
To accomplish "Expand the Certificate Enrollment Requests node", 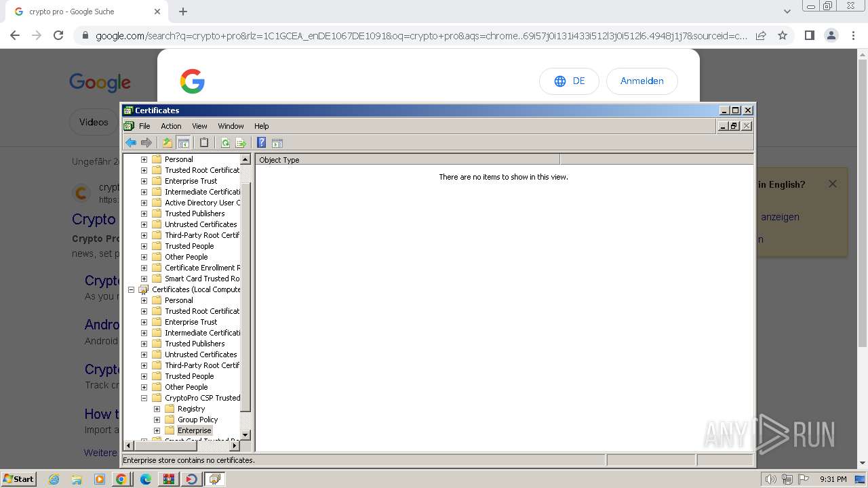I will tap(144, 268).
